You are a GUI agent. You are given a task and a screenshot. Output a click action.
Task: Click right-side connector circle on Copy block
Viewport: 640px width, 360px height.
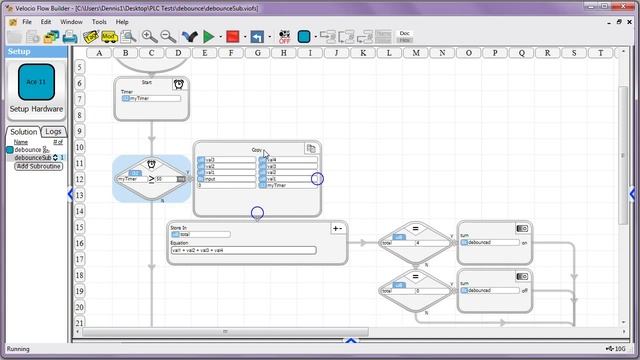pos(317,179)
